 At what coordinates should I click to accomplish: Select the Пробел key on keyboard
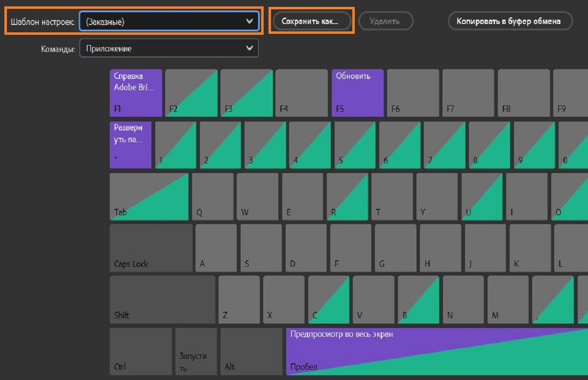click(436, 352)
